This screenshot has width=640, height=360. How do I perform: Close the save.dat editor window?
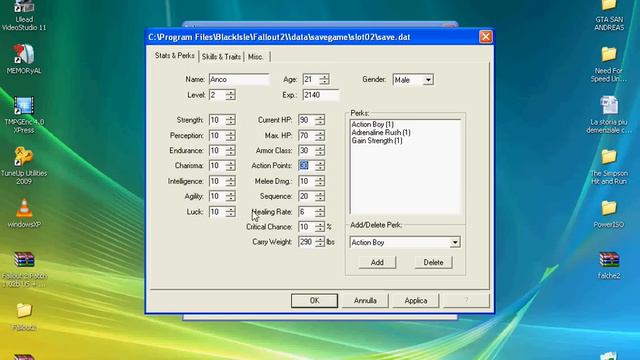[x=485, y=37]
